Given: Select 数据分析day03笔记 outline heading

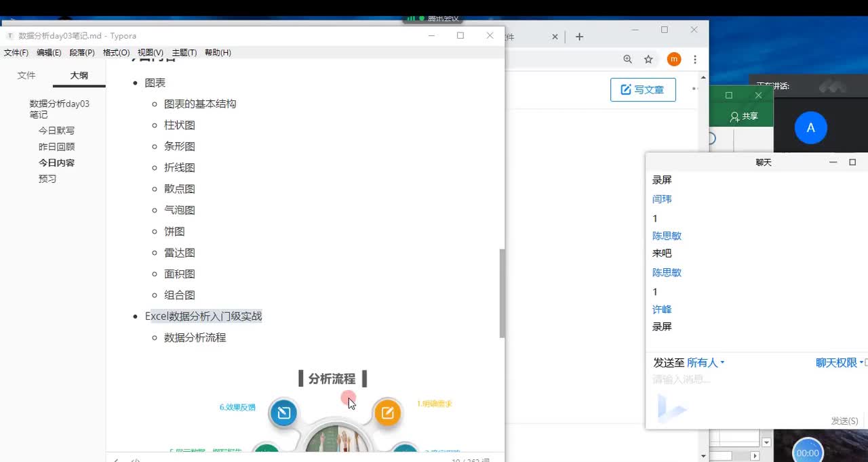Looking at the screenshot, I should 59,109.
